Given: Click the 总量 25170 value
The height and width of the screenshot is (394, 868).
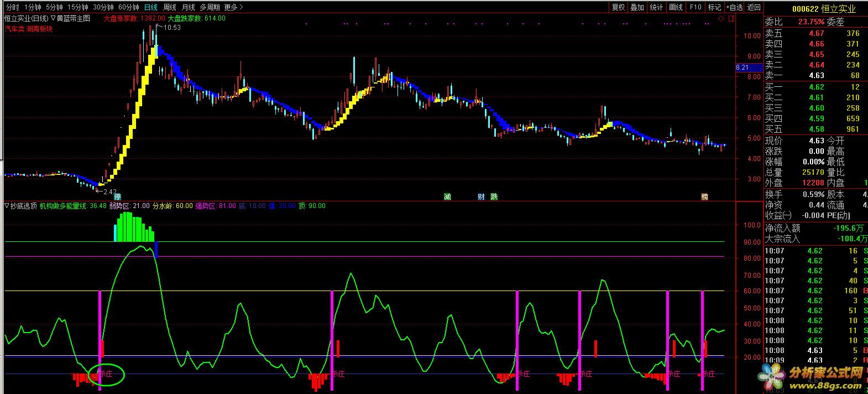Looking at the screenshot, I should point(813,173).
